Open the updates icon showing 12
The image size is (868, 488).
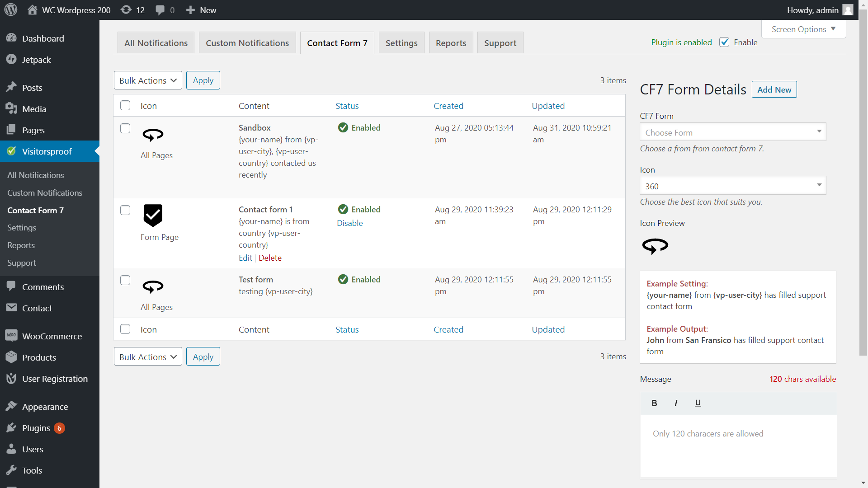[126, 10]
